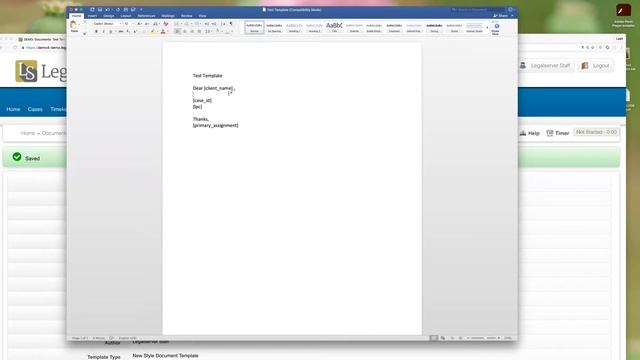Open the font name combo box
Image resolution: width=640 pixels, height=360 pixels.
[108, 24]
